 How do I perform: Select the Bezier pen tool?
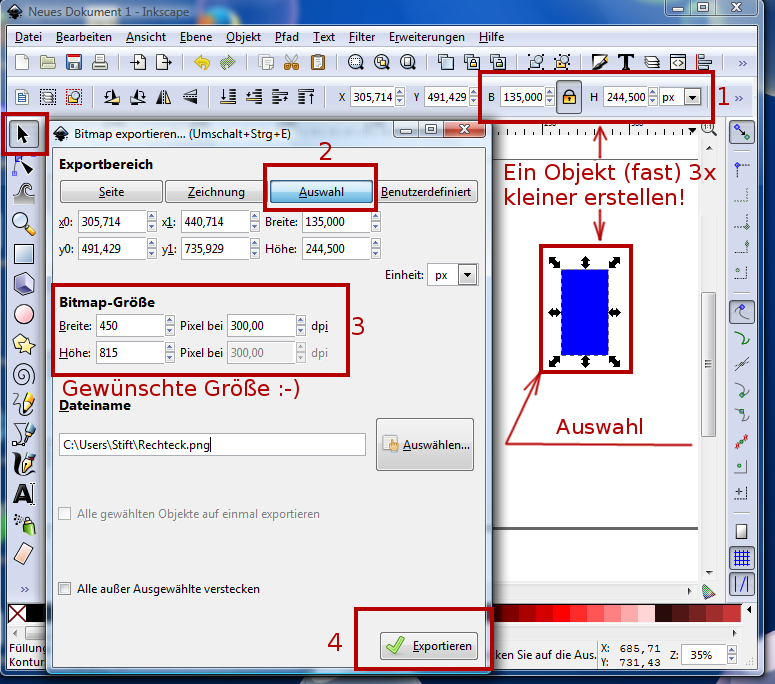(23, 434)
